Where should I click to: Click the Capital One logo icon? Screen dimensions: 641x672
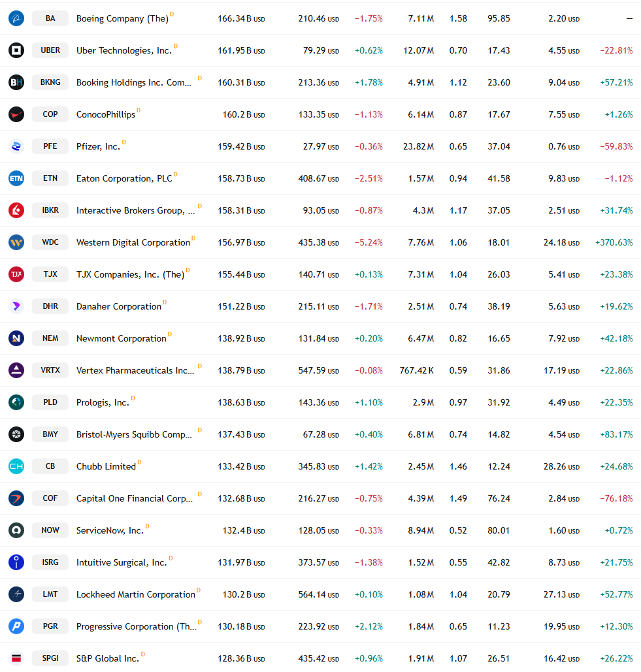tap(16, 498)
